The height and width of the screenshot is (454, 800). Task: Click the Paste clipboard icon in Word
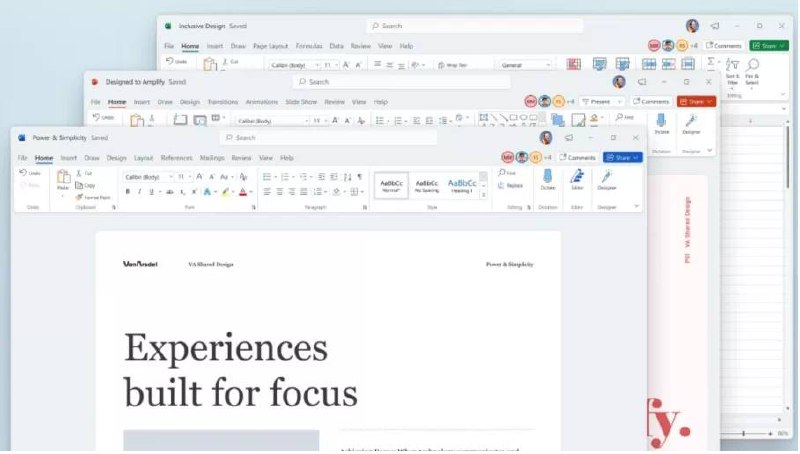click(x=63, y=178)
